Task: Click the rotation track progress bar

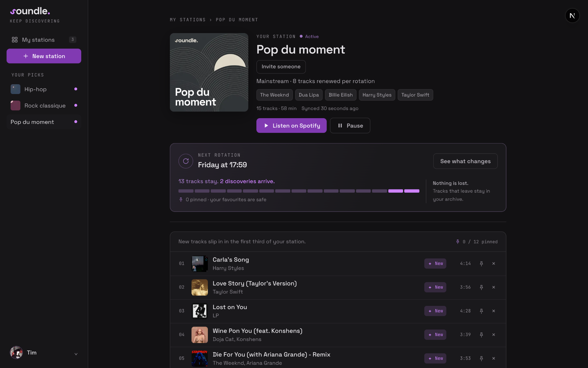Action: (x=299, y=191)
